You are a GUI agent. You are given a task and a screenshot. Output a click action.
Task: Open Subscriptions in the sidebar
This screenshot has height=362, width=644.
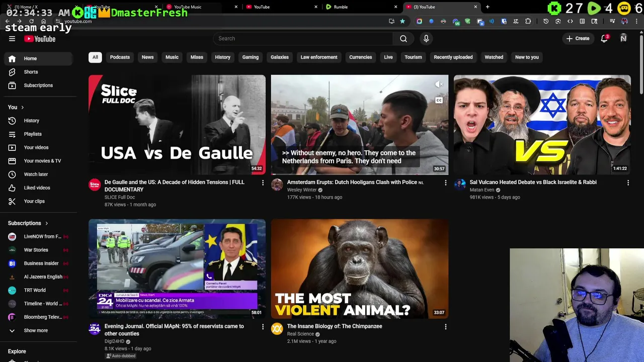point(38,85)
